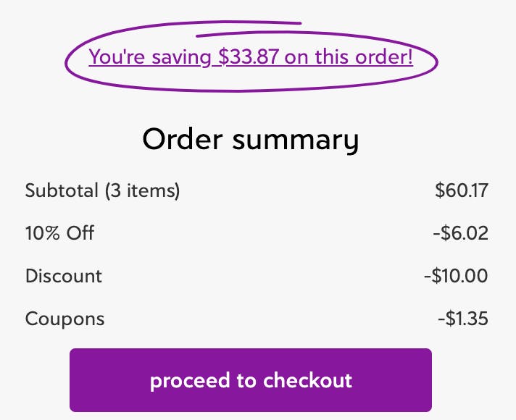516x420 pixels.
Task: Select the Discount row label
Action: point(64,276)
